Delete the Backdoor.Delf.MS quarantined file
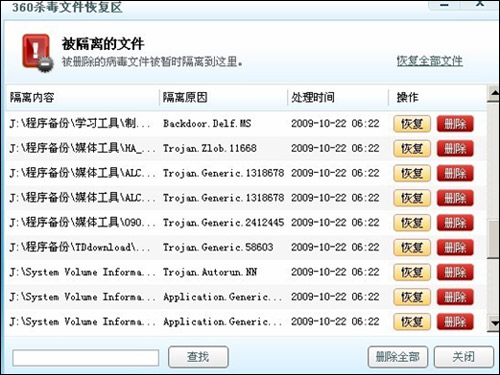 pyautogui.click(x=455, y=124)
